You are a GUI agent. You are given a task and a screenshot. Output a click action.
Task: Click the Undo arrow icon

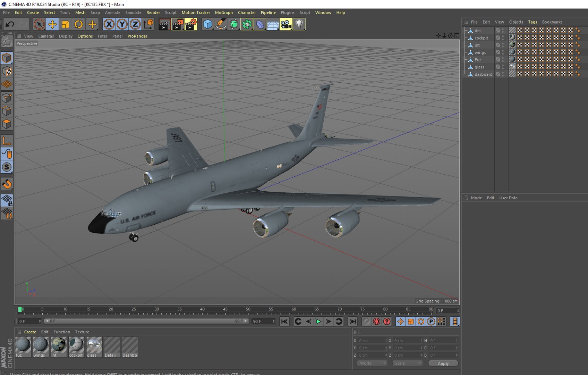coord(10,24)
